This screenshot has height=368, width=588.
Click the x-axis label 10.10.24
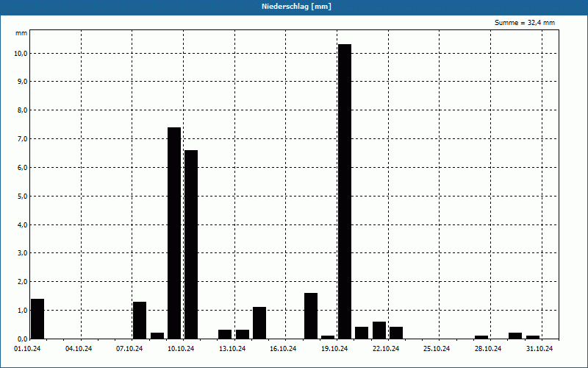click(x=181, y=349)
